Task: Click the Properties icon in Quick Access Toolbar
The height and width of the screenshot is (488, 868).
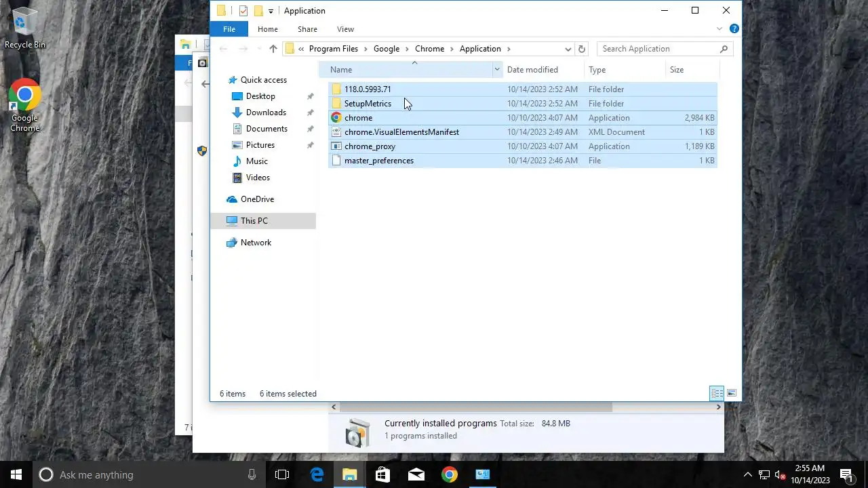Action: click(243, 11)
